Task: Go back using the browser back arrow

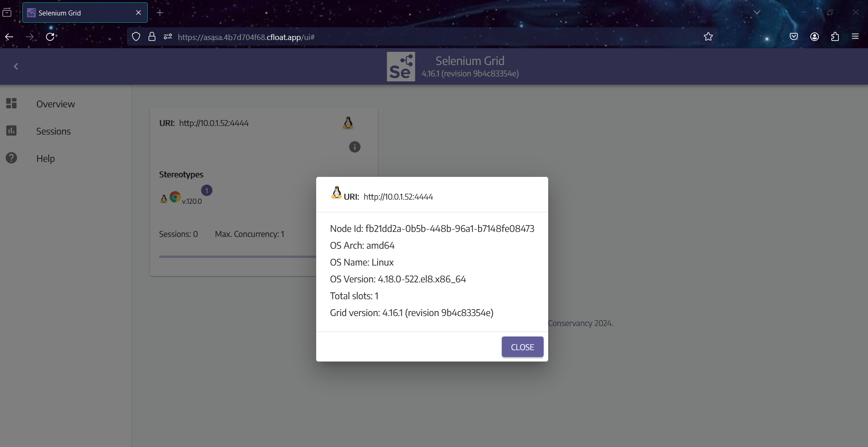Action: pyautogui.click(x=9, y=37)
